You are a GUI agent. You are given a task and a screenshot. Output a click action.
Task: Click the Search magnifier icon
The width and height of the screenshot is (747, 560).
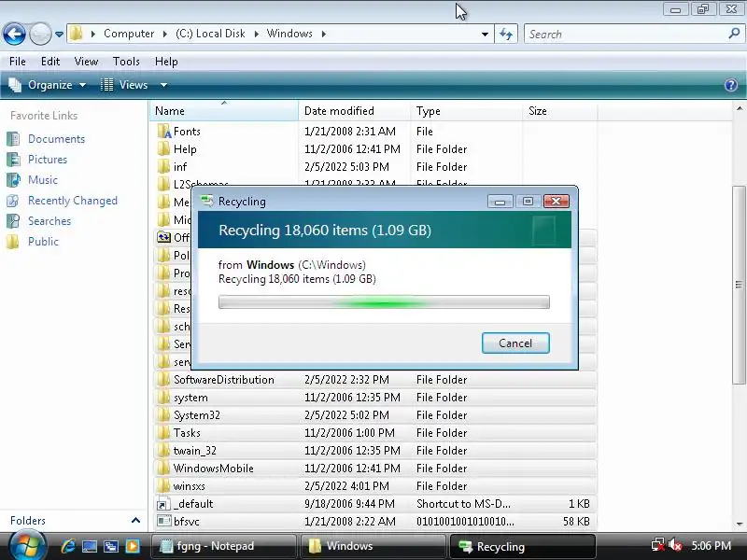pyautogui.click(x=734, y=34)
